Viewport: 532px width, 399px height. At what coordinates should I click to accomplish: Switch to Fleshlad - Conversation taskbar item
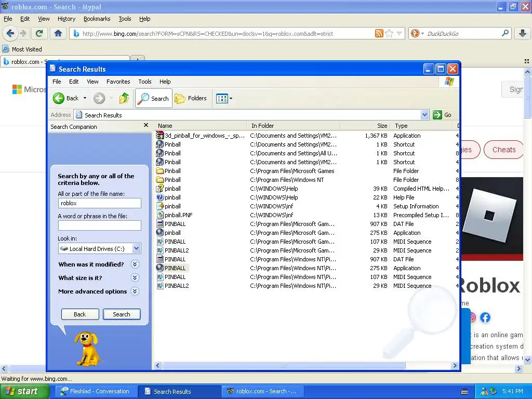[x=96, y=391]
